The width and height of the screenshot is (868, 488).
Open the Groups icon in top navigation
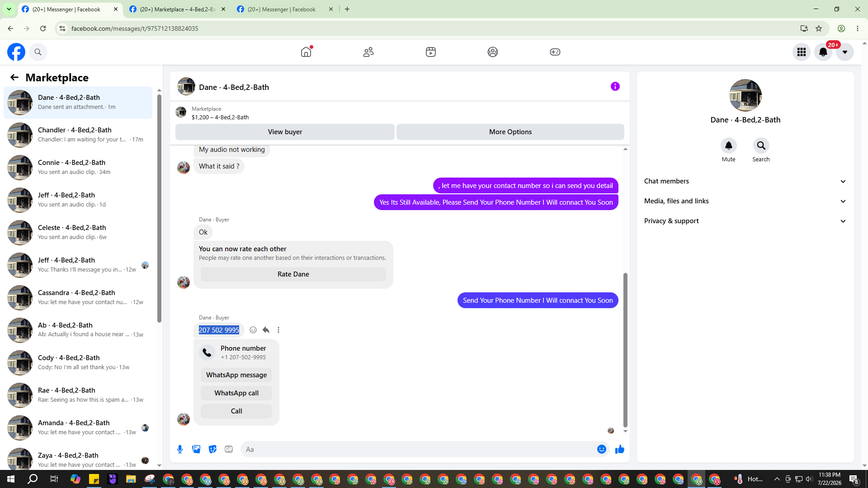pos(493,52)
